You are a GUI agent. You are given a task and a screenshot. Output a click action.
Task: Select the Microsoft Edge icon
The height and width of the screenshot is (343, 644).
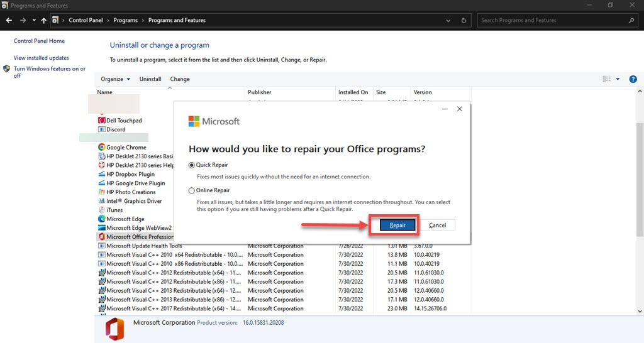coord(101,219)
